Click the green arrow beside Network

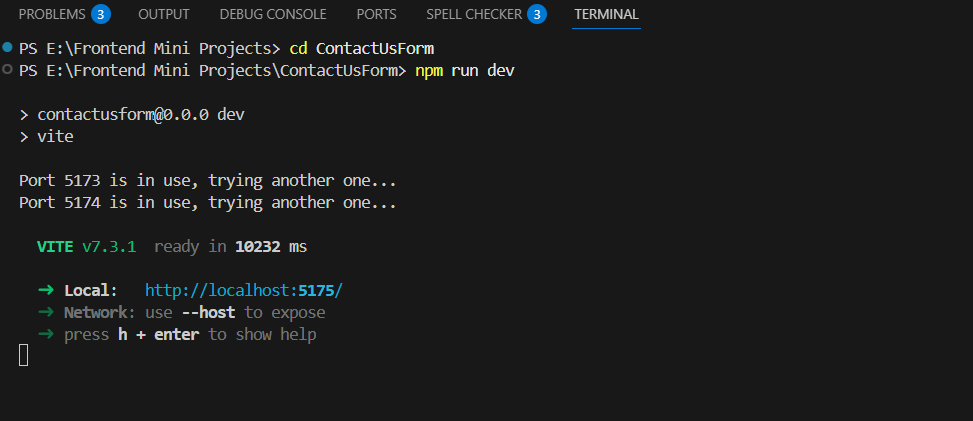tap(45, 313)
